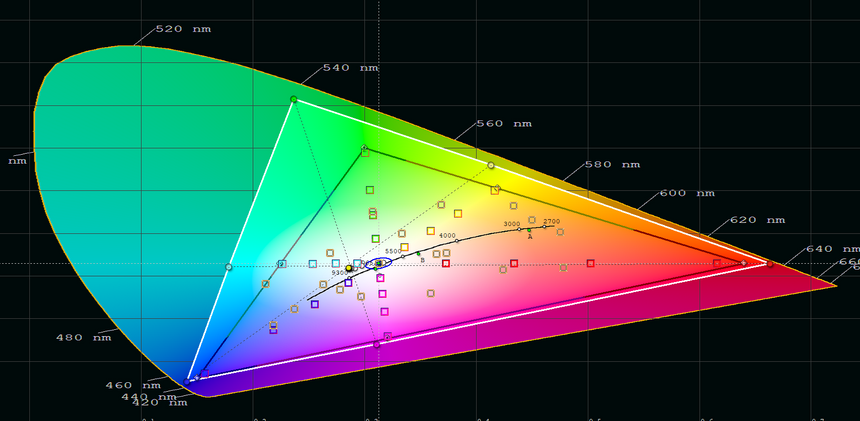Click the blue primary vertex of the white gamut triangle
The height and width of the screenshot is (421, 860).
(186, 382)
